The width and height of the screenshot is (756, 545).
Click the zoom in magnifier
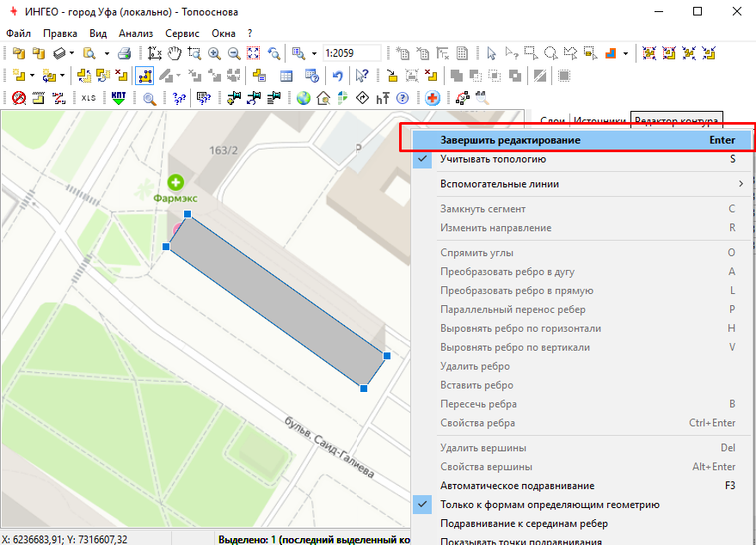pyautogui.click(x=214, y=53)
